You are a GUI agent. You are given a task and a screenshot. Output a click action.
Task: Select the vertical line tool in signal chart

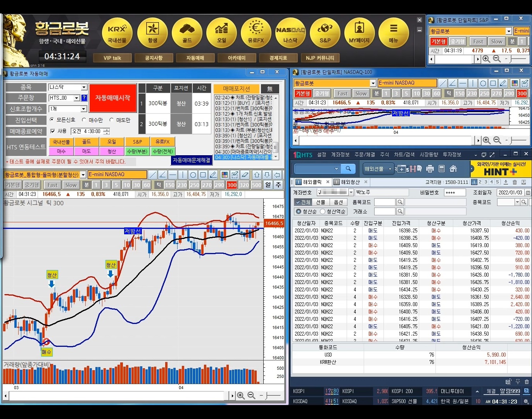183,175
